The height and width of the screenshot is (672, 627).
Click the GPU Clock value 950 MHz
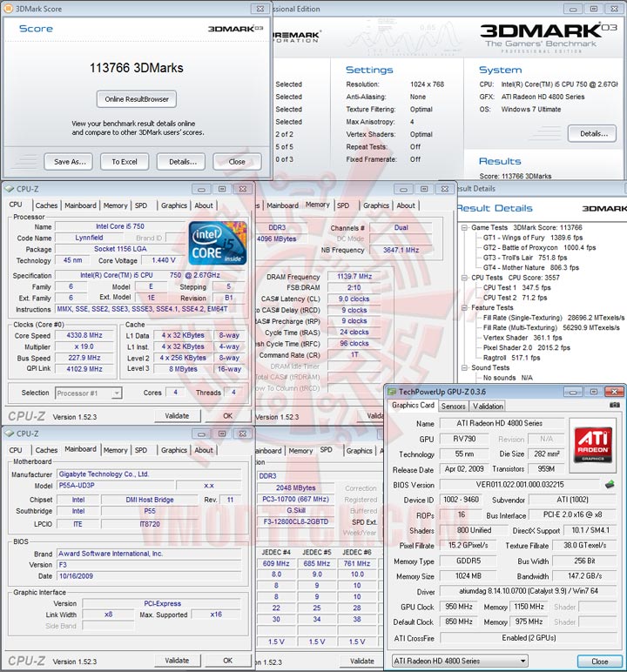[x=458, y=607]
